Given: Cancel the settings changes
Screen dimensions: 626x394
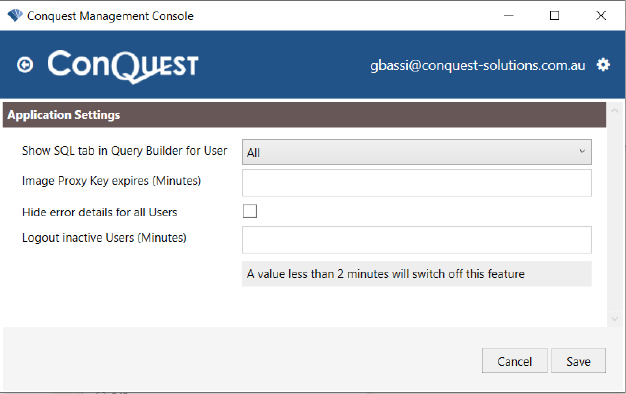Looking at the screenshot, I should [x=515, y=361].
